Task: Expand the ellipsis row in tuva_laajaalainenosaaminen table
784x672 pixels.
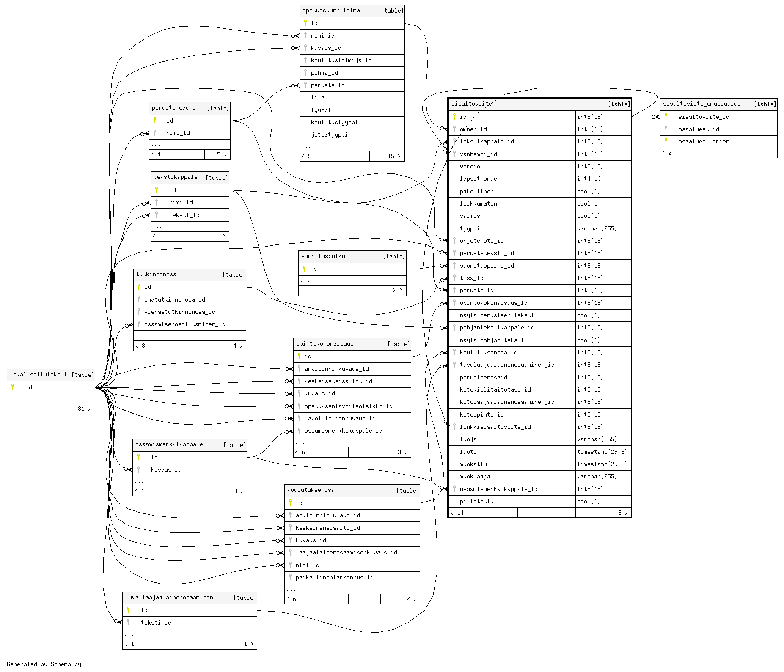Action: (x=129, y=634)
